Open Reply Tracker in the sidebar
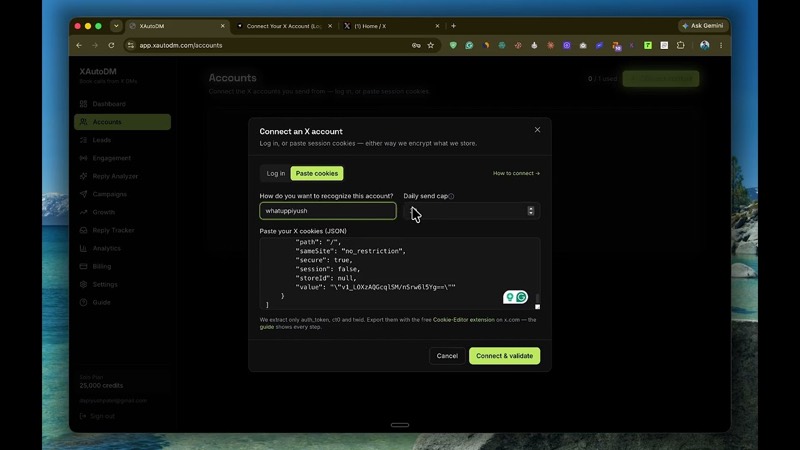Screen dimensions: 800x450 point(122,230)
